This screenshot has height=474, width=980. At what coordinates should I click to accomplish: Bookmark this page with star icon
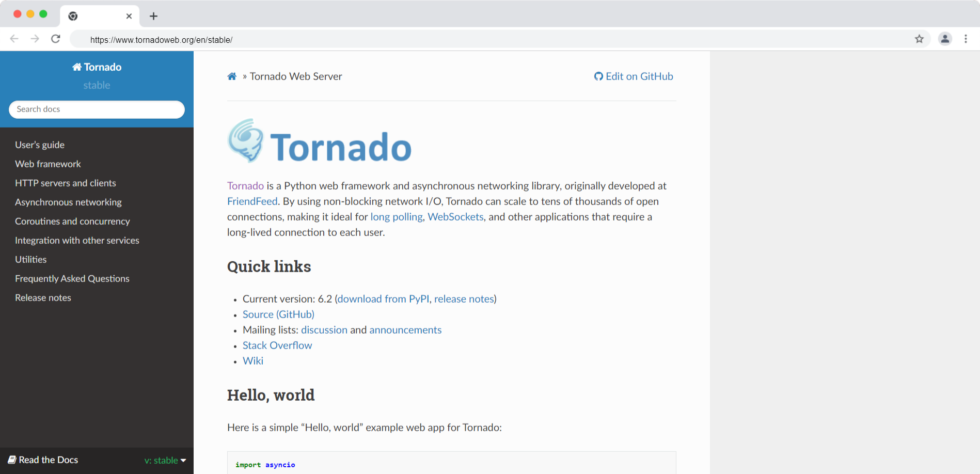click(x=919, y=39)
